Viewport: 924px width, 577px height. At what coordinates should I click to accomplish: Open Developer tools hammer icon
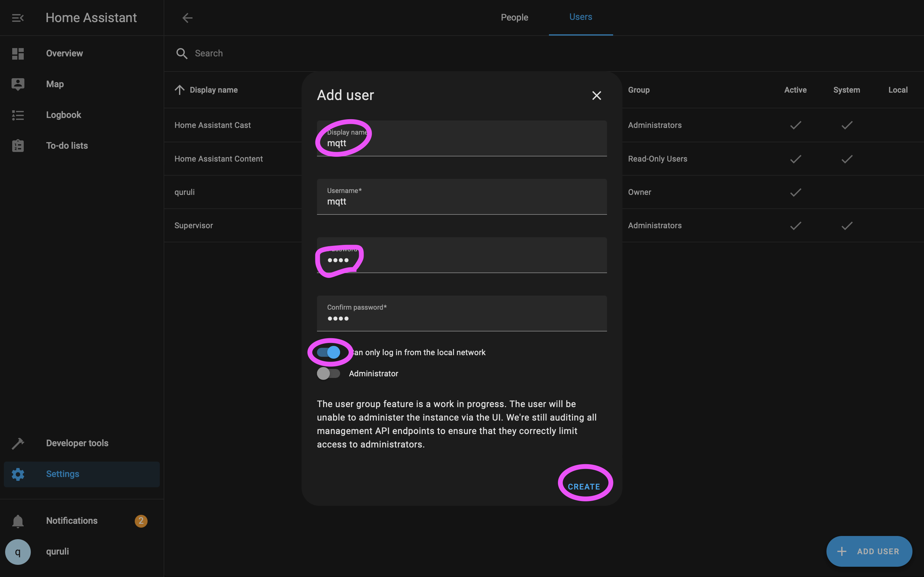[x=18, y=443]
